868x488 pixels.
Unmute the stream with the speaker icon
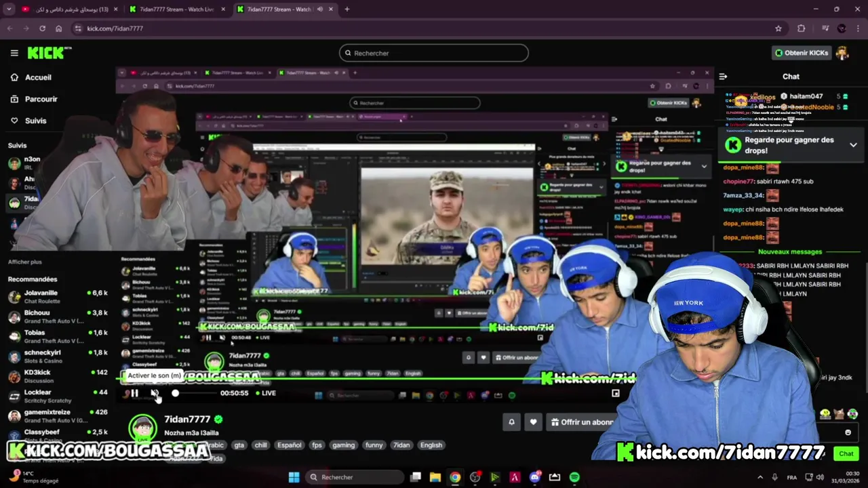coord(155,393)
